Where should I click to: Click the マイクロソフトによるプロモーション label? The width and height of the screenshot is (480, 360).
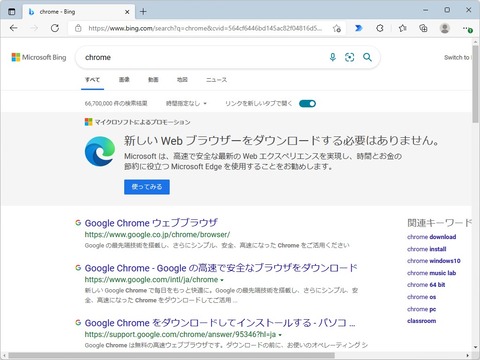pyautogui.click(x=142, y=122)
